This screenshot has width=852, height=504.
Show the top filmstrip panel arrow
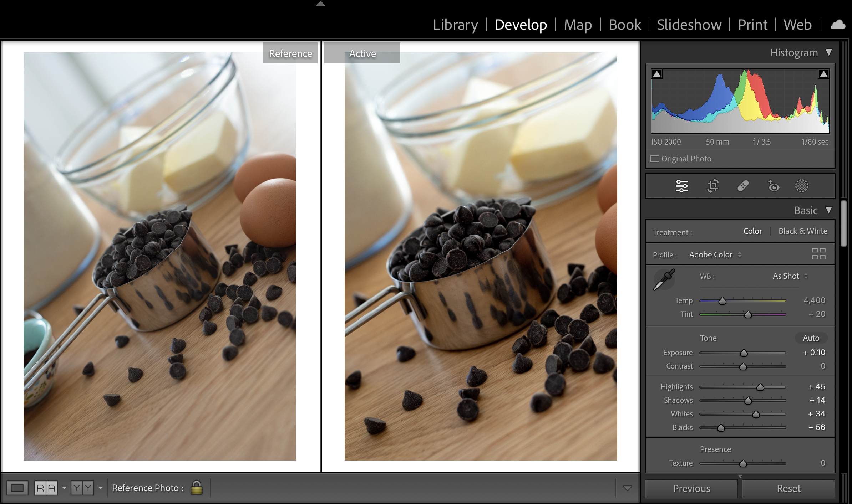pyautogui.click(x=321, y=4)
